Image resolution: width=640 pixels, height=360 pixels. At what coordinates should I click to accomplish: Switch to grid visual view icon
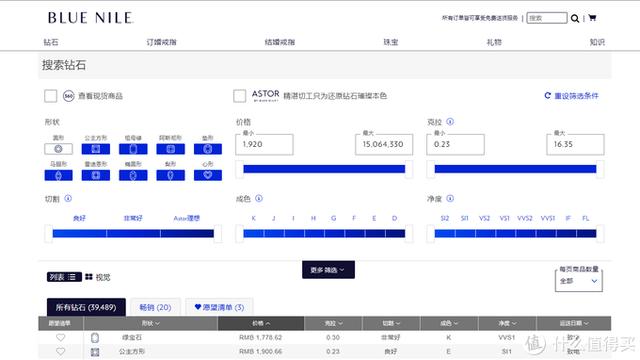click(89, 277)
